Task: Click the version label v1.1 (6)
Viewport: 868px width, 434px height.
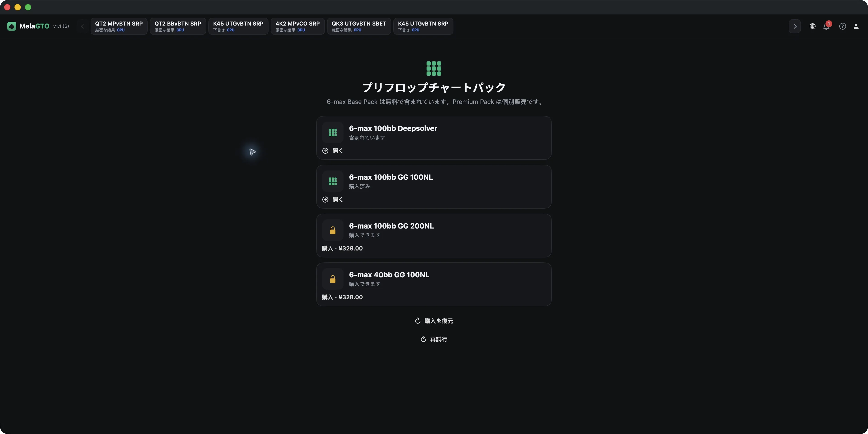Action: click(61, 26)
